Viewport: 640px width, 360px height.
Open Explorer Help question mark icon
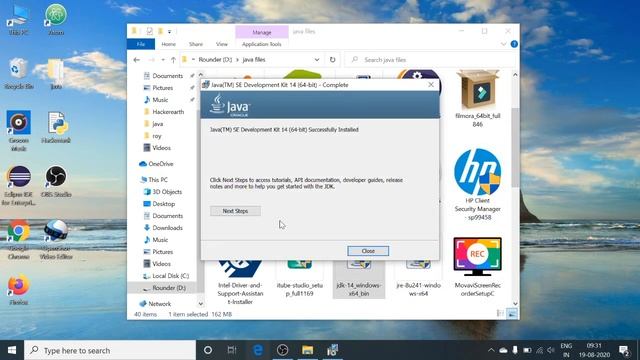point(514,44)
